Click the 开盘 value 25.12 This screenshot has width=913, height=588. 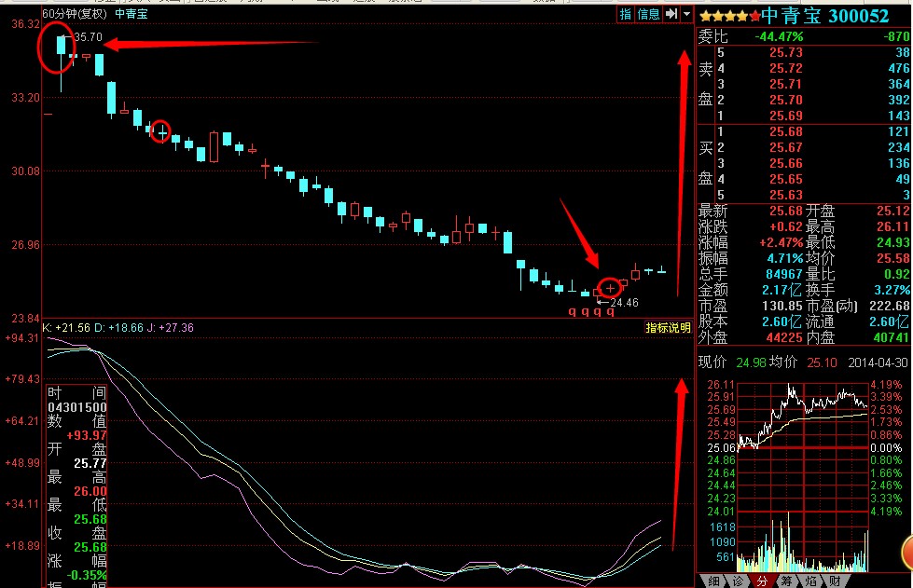pos(893,211)
